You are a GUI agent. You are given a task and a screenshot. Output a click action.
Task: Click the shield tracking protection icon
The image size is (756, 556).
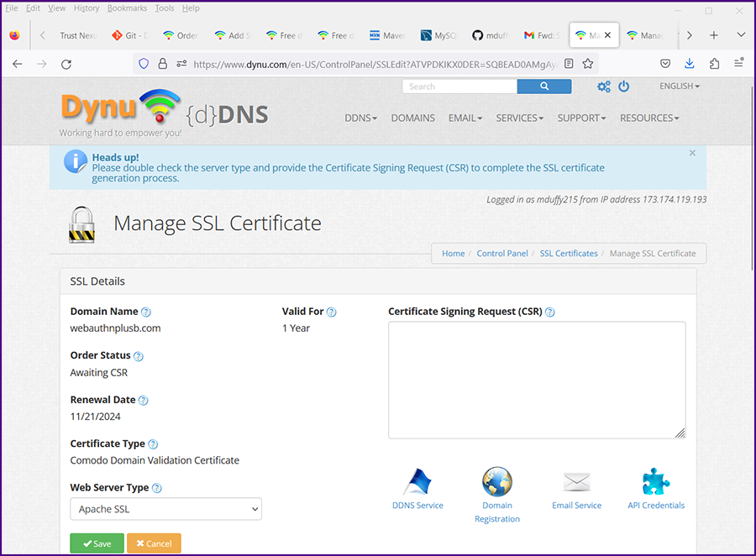pyautogui.click(x=144, y=64)
